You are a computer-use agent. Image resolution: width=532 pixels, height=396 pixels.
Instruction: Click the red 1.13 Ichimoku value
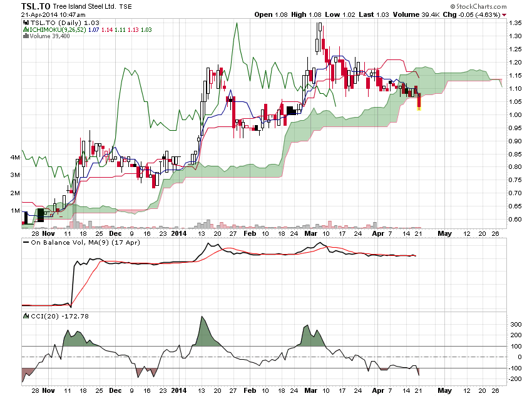point(133,29)
